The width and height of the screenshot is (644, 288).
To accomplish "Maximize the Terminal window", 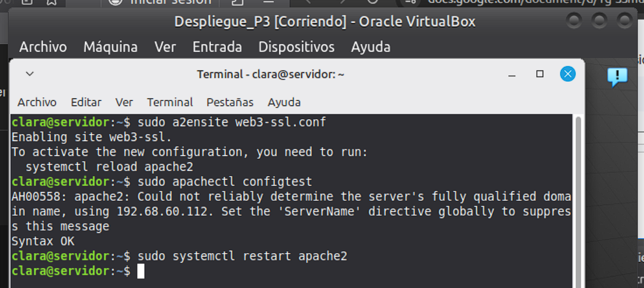I will (x=540, y=74).
